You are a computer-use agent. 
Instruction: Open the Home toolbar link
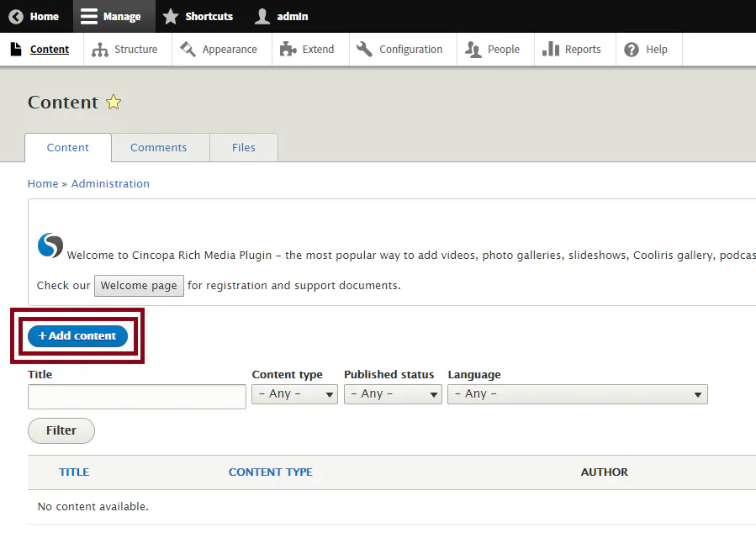(x=45, y=17)
